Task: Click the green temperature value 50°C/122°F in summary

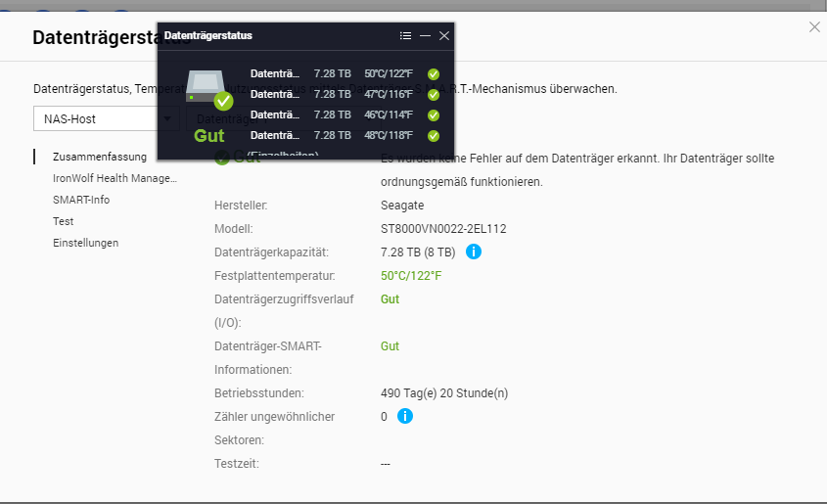Action: (411, 276)
